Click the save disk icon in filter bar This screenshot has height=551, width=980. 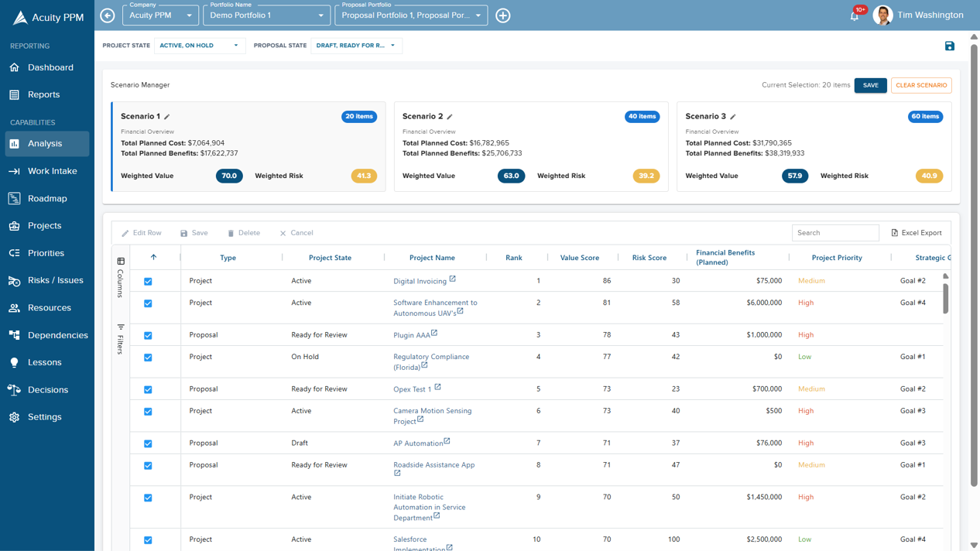[949, 46]
